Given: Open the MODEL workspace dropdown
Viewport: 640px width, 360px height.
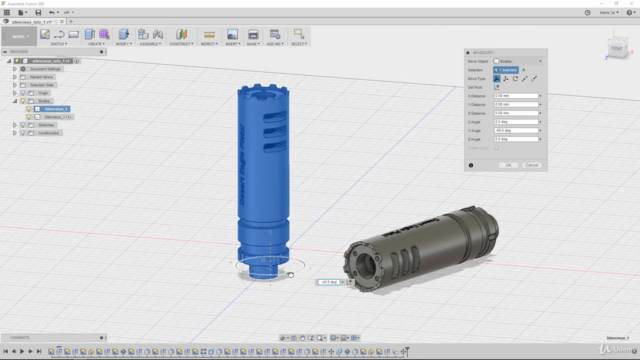Looking at the screenshot, I should pos(19,36).
